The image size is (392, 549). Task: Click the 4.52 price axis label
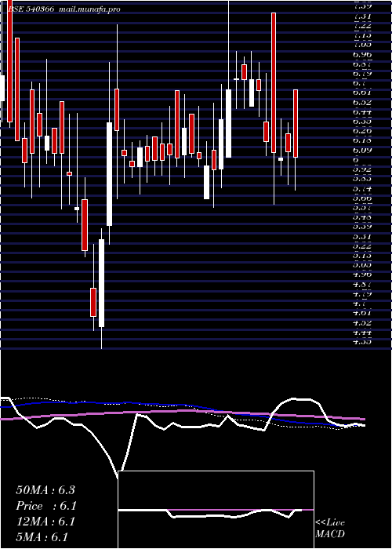[x=362, y=322]
